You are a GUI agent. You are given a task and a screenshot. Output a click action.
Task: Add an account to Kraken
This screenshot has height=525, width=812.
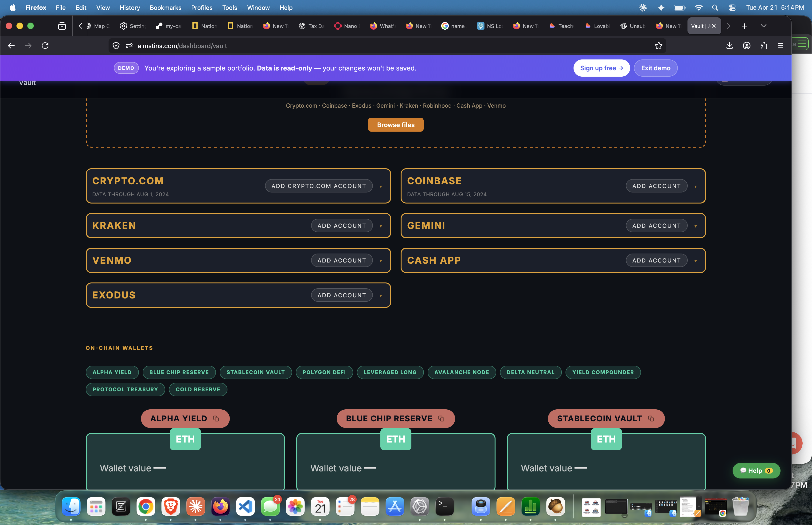point(342,226)
